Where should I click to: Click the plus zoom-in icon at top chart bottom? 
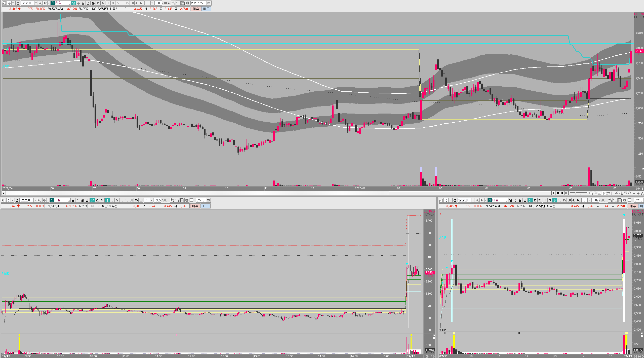638,193
